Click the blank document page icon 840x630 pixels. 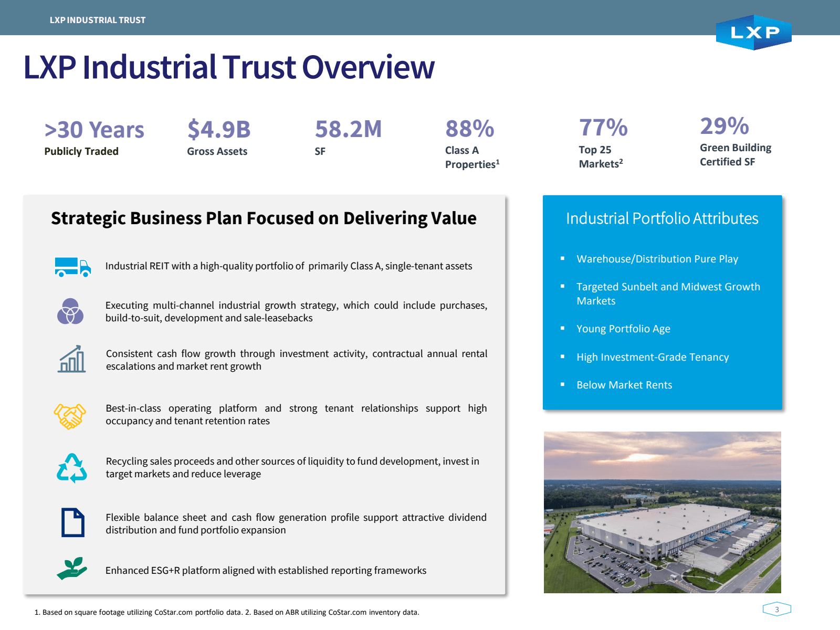[x=72, y=522]
